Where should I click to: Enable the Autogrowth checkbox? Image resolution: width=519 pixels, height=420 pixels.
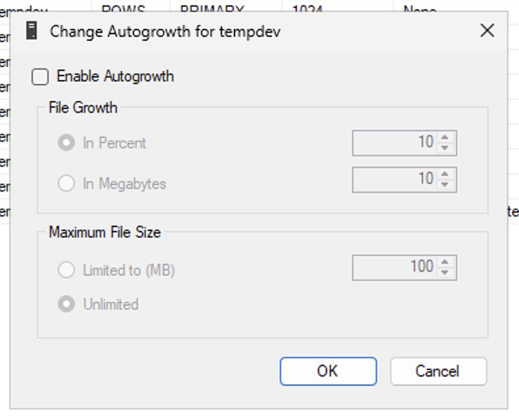(x=41, y=77)
